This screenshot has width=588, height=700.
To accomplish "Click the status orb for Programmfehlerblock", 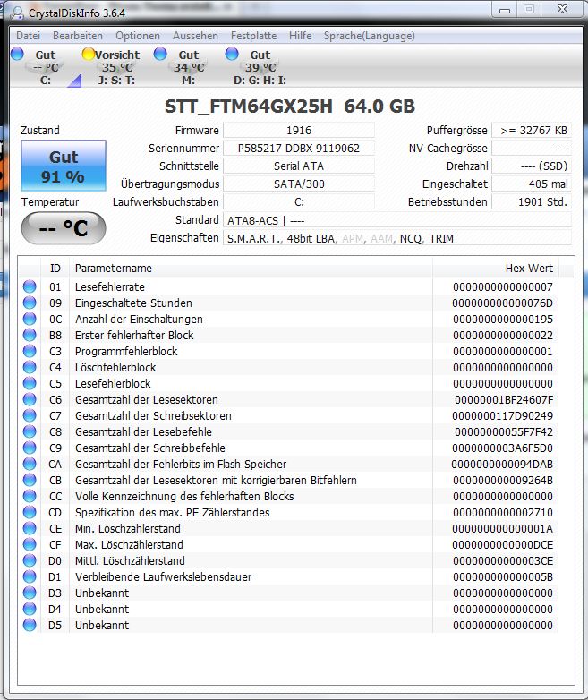I will pyautogui.click(x=30, y=351).
